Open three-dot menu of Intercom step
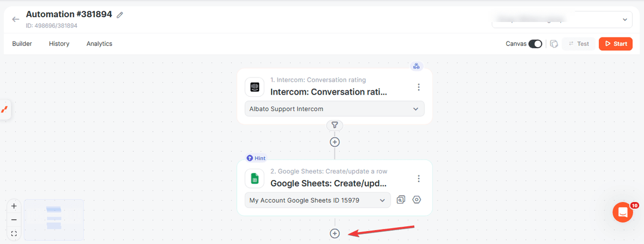The height and width of the screenshot is (244, 644). pos(419,87)
